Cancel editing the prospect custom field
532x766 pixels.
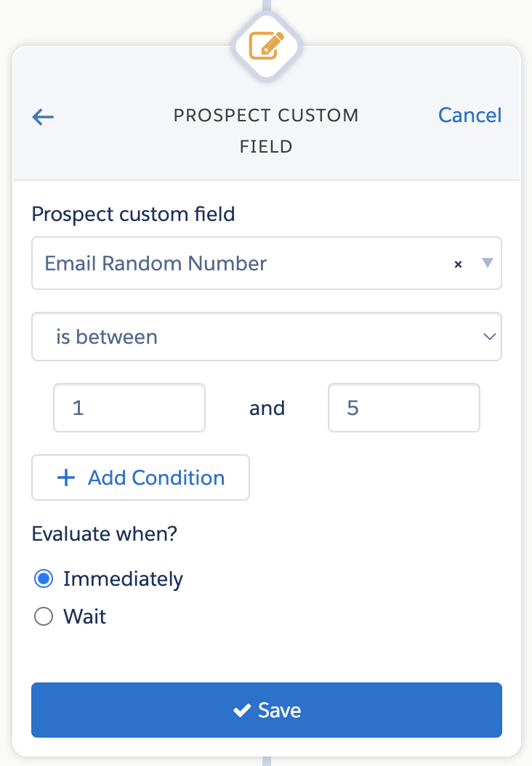[469, 116]
